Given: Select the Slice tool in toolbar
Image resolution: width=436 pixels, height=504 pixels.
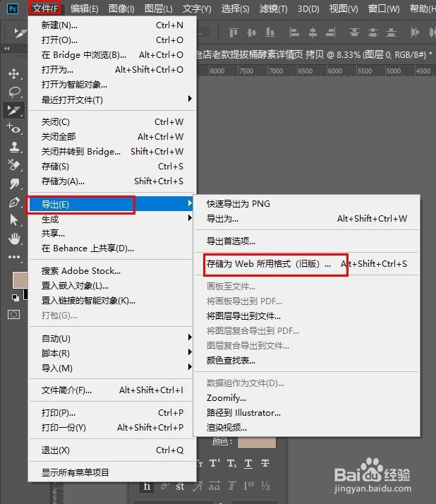Looking at the screenshot, I should click(13, 110).
